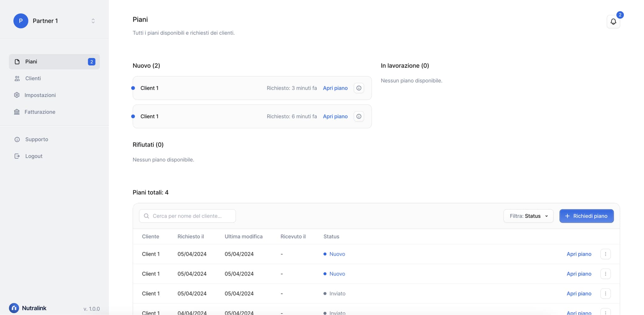
Task: Open the Filtra: Status dropdown
Action: click(x=528, y=216)
